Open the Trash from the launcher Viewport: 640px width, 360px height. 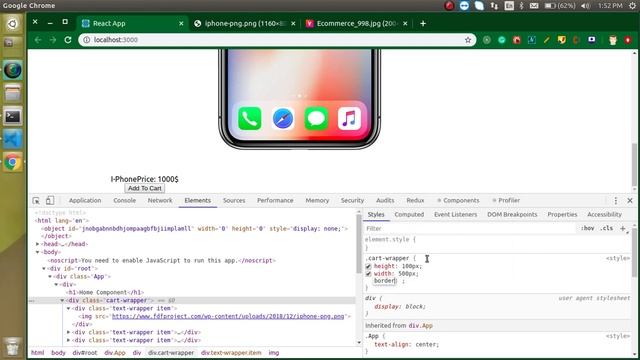13,347
